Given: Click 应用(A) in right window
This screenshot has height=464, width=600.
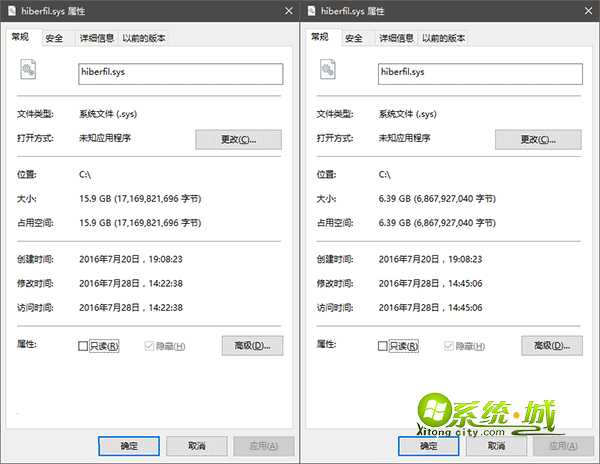Looking at the screenshot, I should pos(563,446).
